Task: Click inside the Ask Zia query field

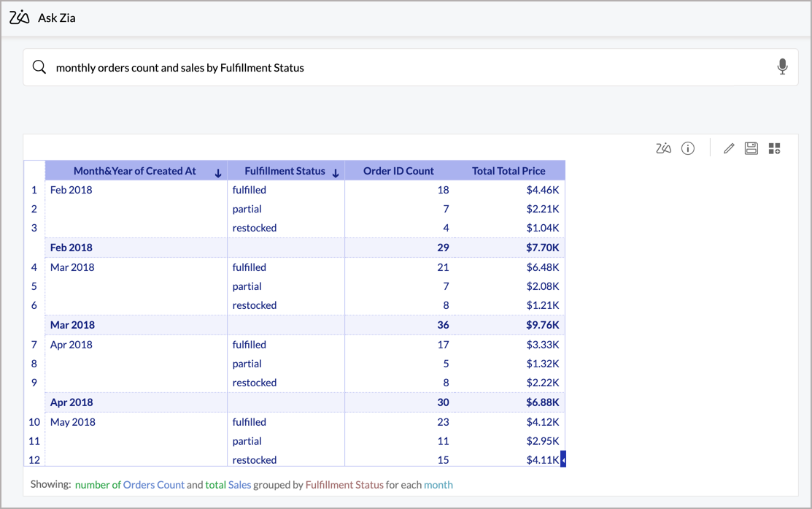Action: [409, 67]
